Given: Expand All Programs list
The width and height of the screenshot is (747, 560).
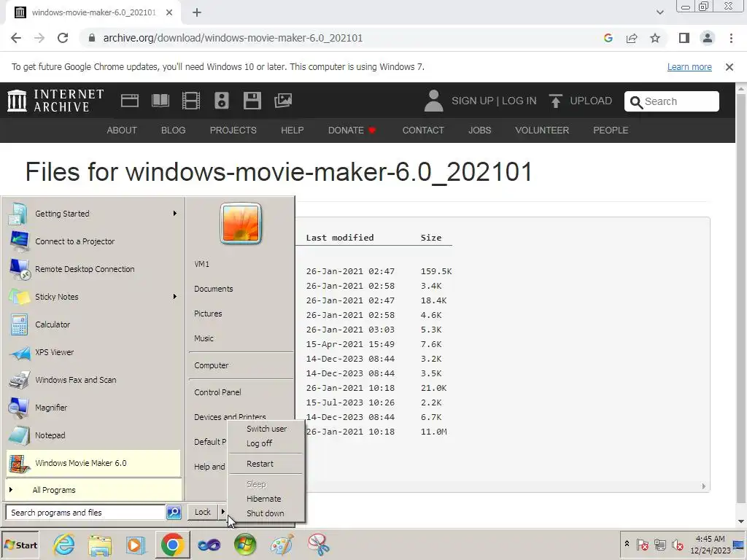Looking at the screenshot, I should point(94,489).
